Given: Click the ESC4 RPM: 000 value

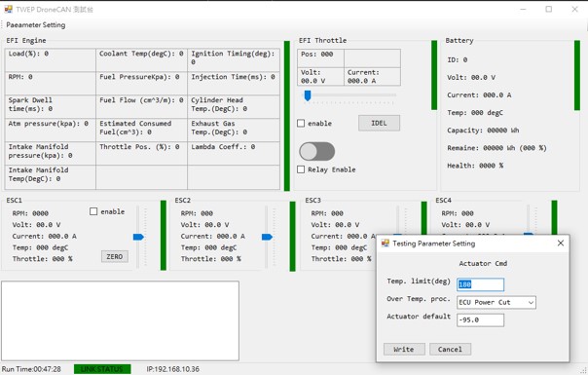Looking at the screenshot, I should [458, 213].
